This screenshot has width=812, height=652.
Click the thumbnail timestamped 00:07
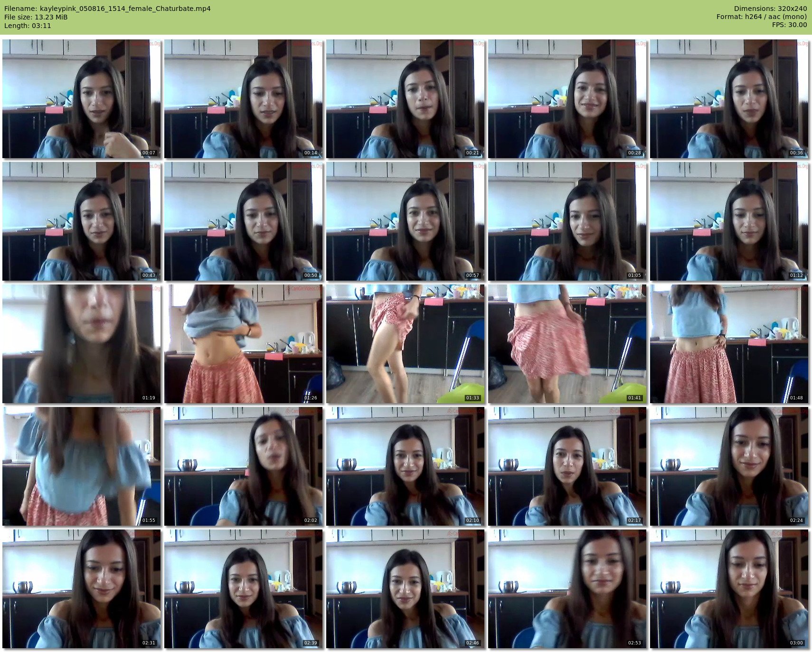point(82,99)
